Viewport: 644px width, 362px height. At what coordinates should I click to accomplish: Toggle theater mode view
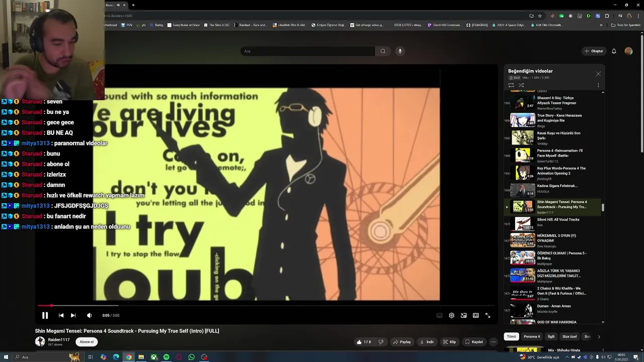tap(475, 315)
